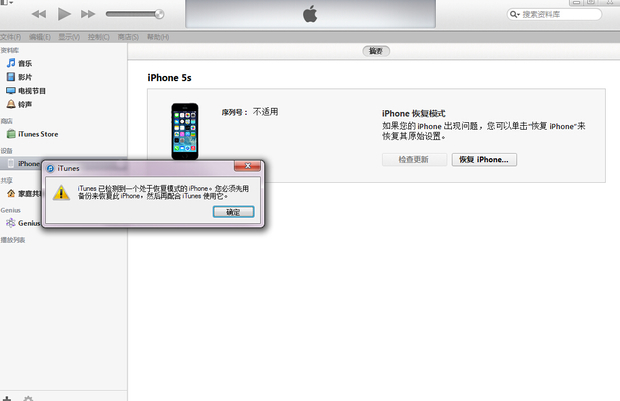Image resolution: width=620 pixels, height=401 pixels.
Task: Click the 资料库 sidebar section header
Action: pyautogui.click(x=9, y=50)
